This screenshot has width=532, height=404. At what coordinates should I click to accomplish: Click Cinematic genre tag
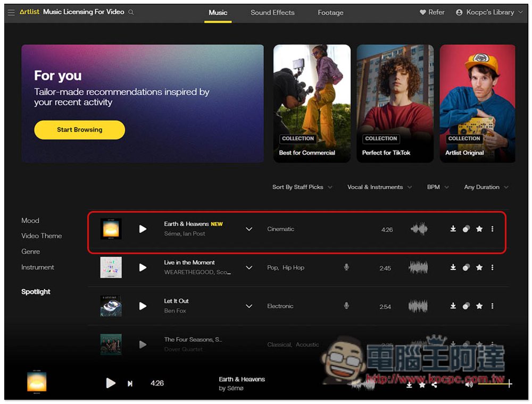click(280, 229)
